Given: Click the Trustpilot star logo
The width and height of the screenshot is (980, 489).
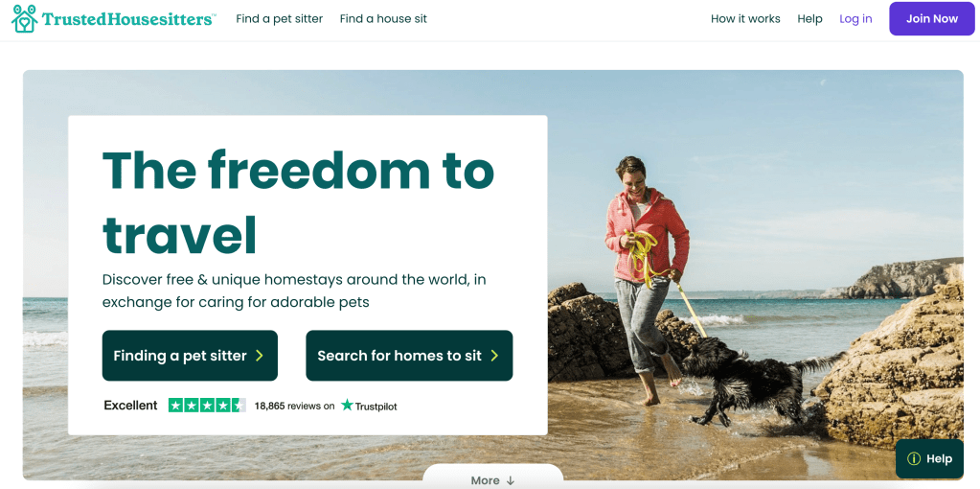Looking at the screenshot, I should pyautogui.click(x=347, y=406).
